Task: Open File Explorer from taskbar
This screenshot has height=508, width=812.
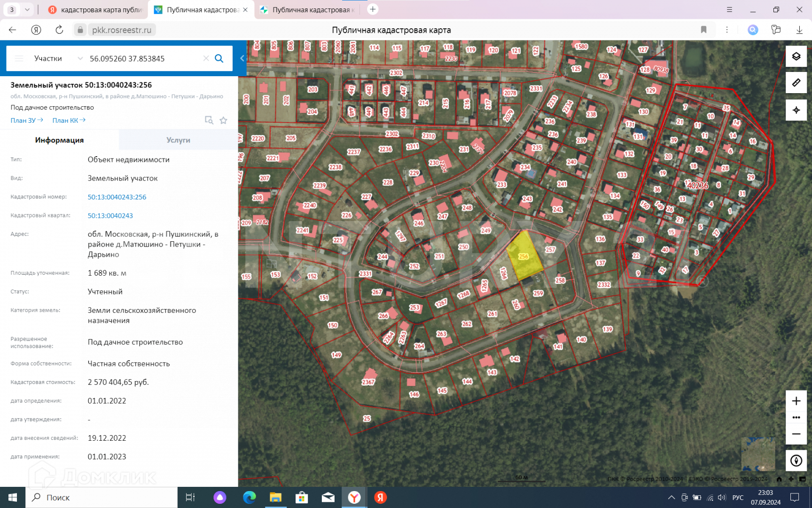Action: click(275, 497)
